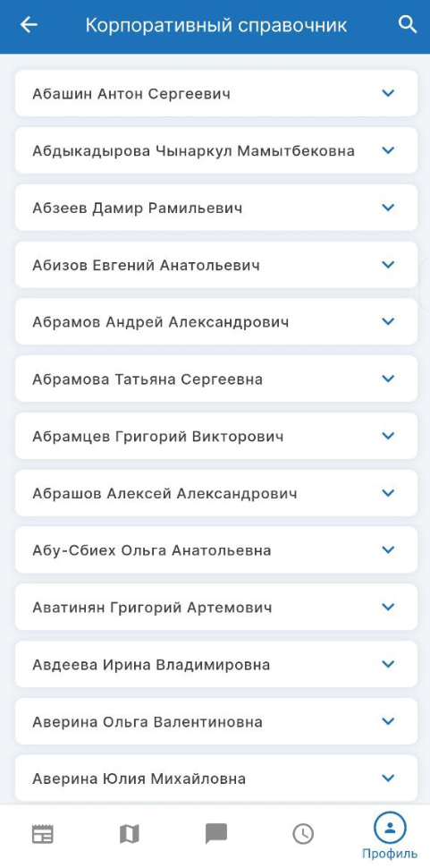Image resolution: width=430 pixels, height=868 pixels.
Task: Select Аверина Юлия Михайловна entry
Action: (x=216, y=778)
